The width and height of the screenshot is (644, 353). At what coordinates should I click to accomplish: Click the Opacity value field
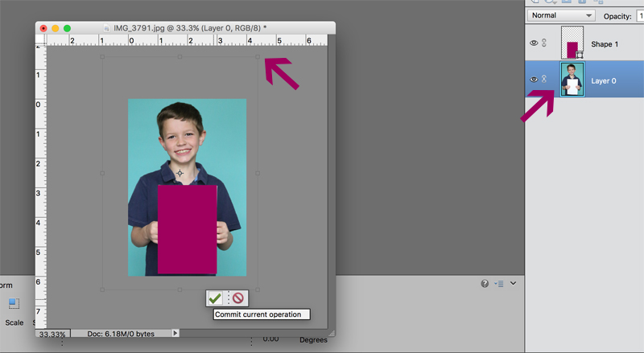[640, 16]
